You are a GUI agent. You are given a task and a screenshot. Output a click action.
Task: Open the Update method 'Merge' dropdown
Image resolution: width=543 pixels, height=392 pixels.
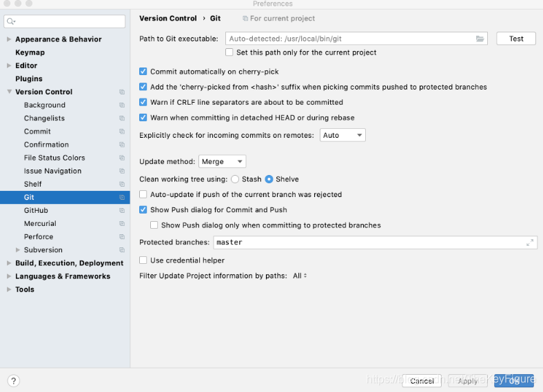223,161
